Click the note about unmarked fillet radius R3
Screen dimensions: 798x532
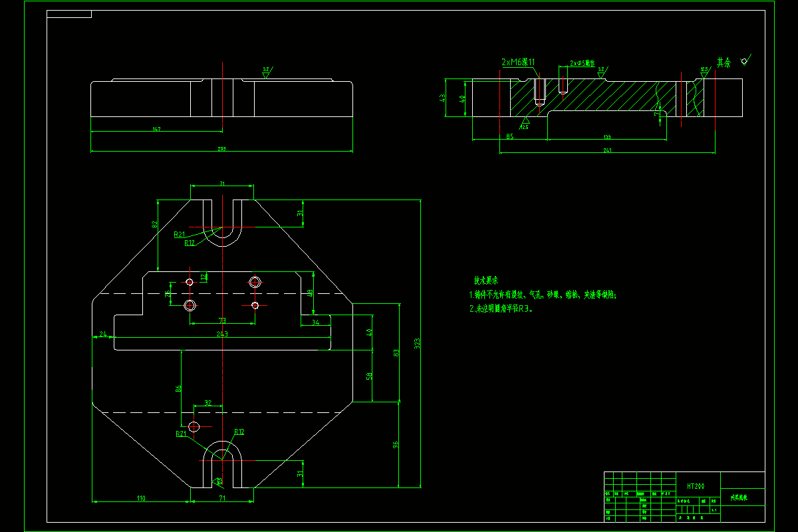tap(501, 309)
